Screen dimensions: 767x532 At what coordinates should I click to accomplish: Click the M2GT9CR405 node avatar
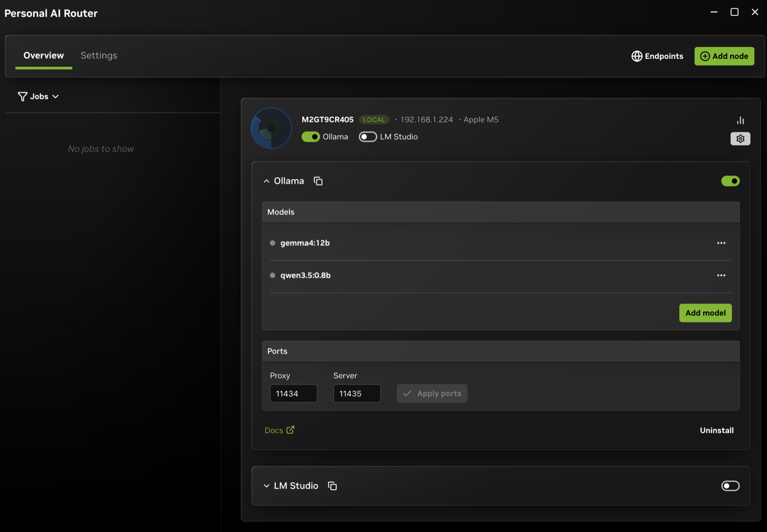tap(271, 128)
